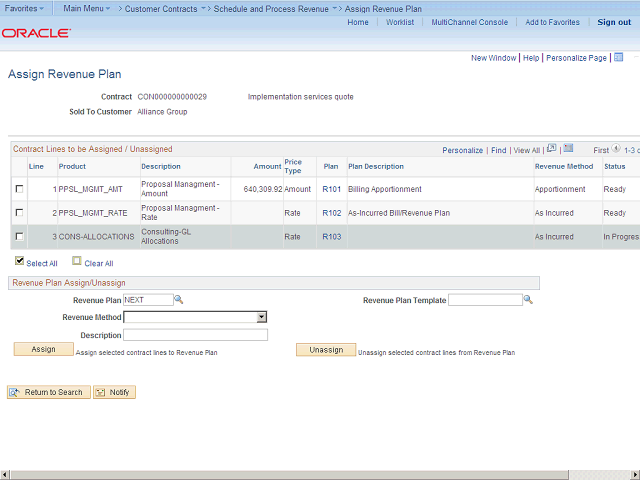Viewport: 640px width, 480px height.
Task: Open plan R101 link
Action: coord(332,189)
